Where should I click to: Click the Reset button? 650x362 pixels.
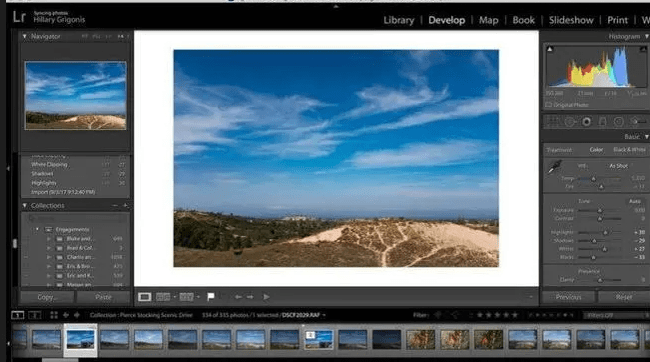[624, 297]
